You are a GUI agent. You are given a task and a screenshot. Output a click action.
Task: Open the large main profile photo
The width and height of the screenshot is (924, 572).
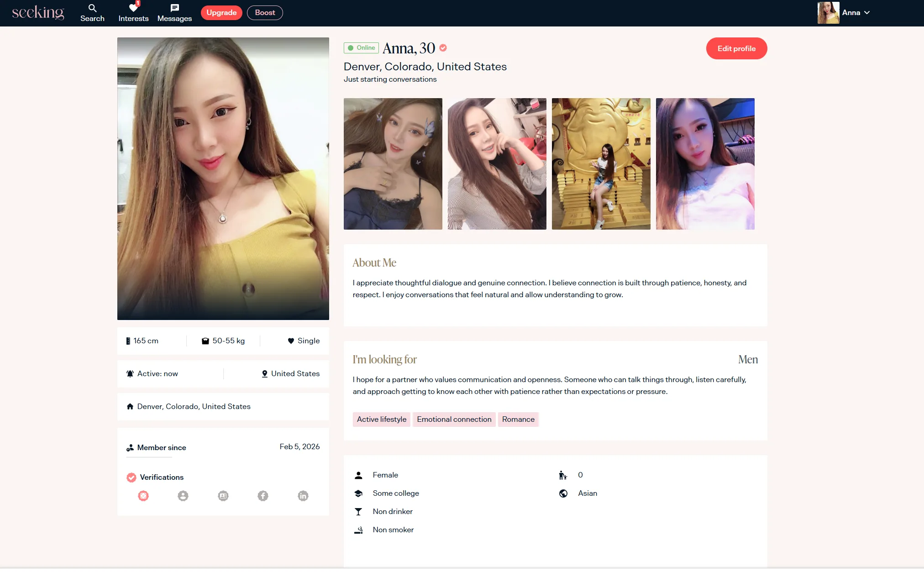click(223, 178)
